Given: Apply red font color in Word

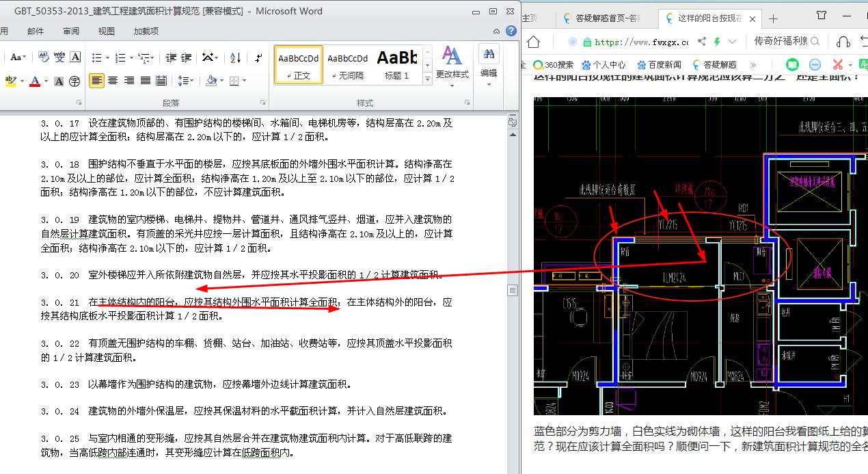Looking at the screenshot, I should [x=35, y=81].
